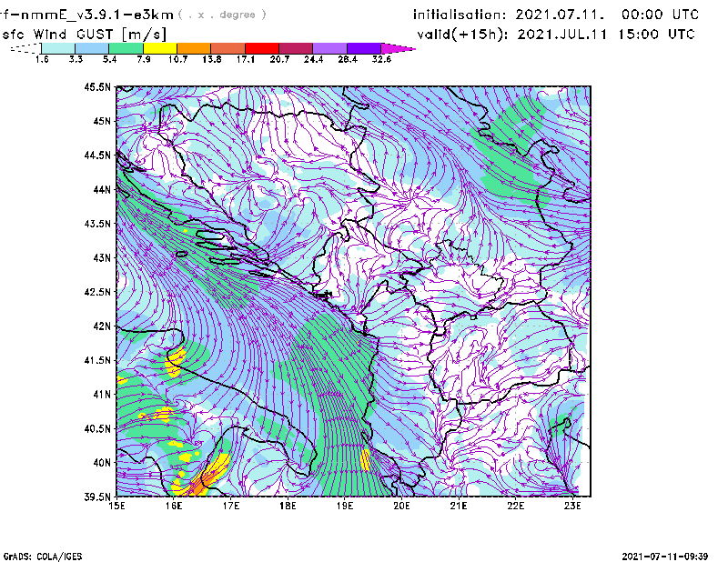Image resolution: width=728 pixels, height=562 pixels.
Task: Click the orange 10.7–13.8 legend swatch
Action: (x=194, y=48)
